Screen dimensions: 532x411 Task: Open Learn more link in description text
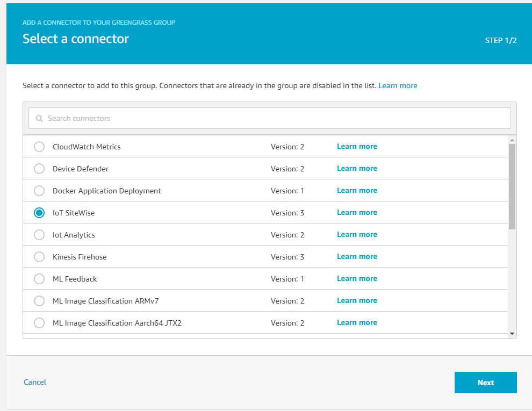tap(398, 85)
